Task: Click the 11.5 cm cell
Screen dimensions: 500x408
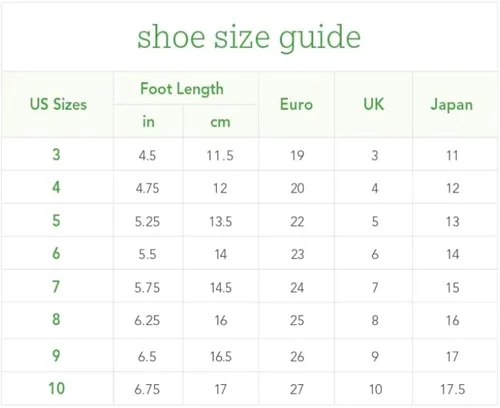Action: 220,156
